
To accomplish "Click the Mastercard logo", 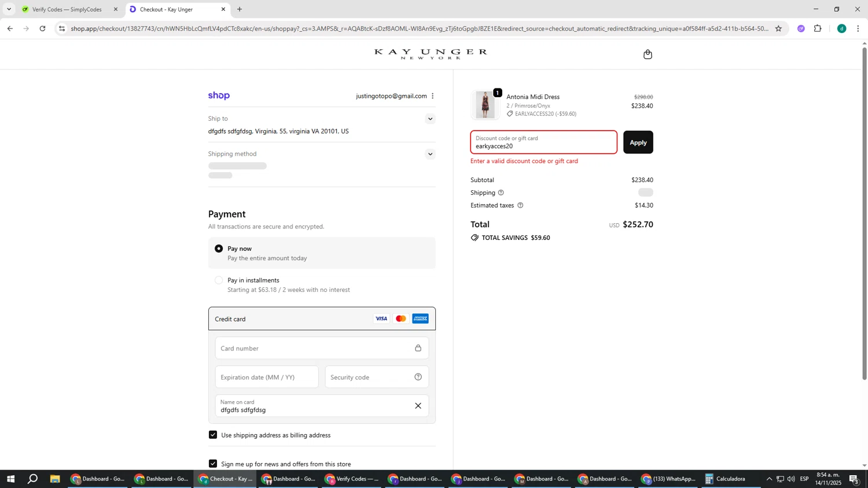I will click(x=400, y=319).
